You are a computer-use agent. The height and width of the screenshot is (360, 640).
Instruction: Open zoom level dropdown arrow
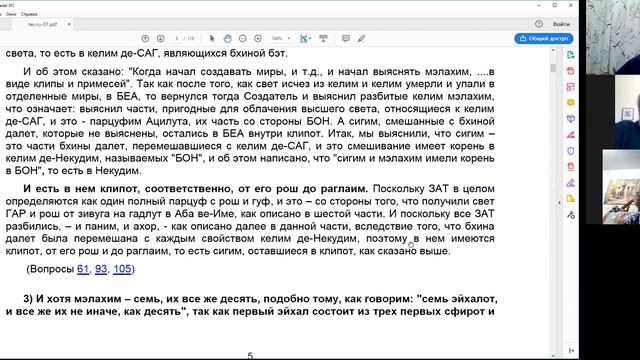[289, 38]
